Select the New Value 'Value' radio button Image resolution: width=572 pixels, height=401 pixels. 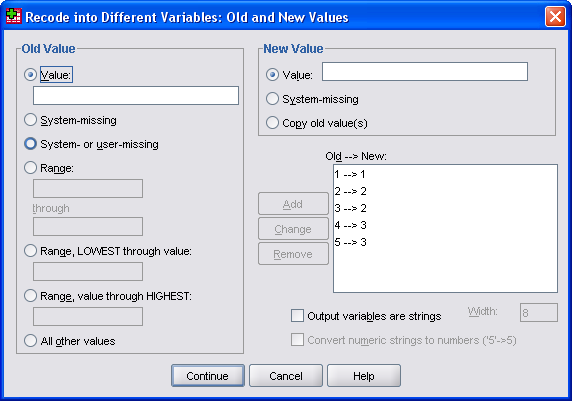273,75
